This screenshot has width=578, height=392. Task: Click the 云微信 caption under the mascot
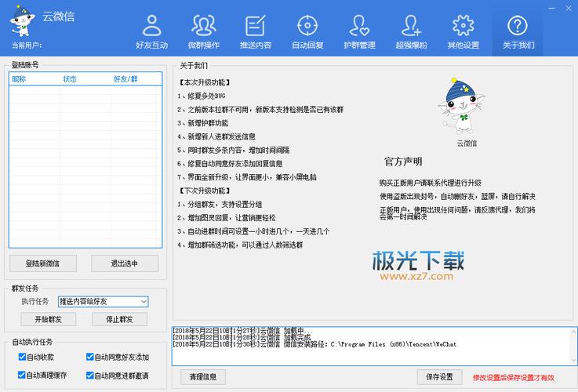click(x=467, y=143)
